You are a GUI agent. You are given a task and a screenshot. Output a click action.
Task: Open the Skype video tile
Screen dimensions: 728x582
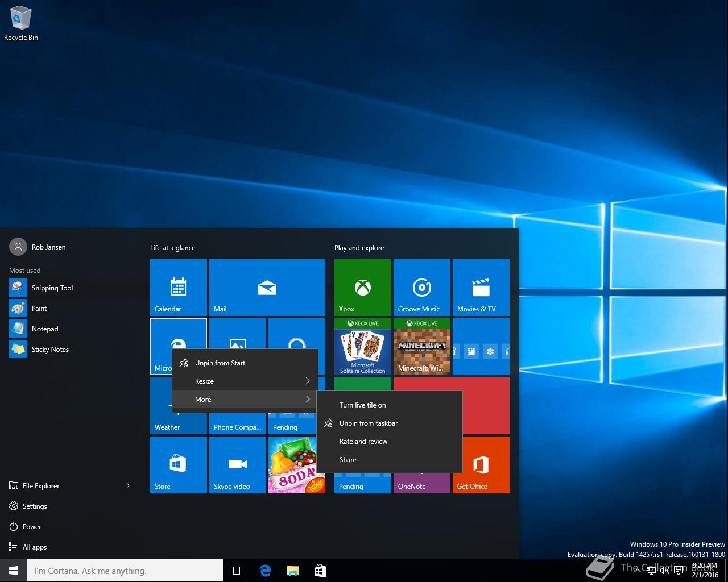[238, 465]
